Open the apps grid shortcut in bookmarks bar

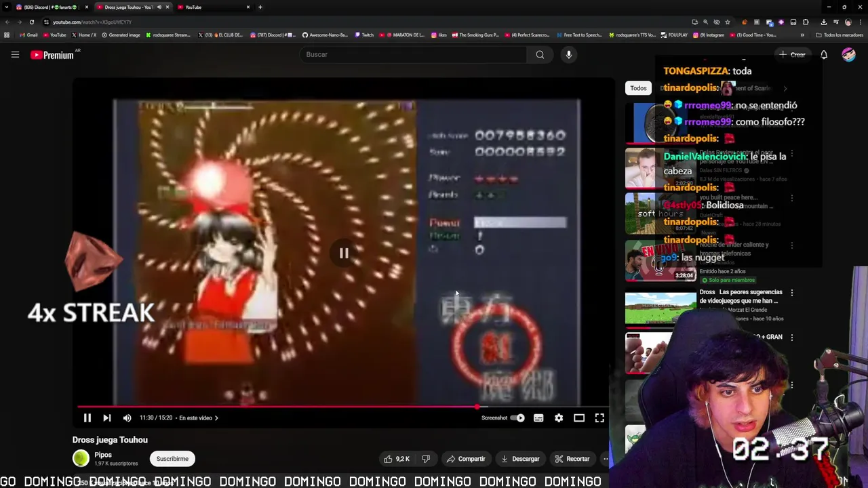pyautogui.click(x=7, y=35)
